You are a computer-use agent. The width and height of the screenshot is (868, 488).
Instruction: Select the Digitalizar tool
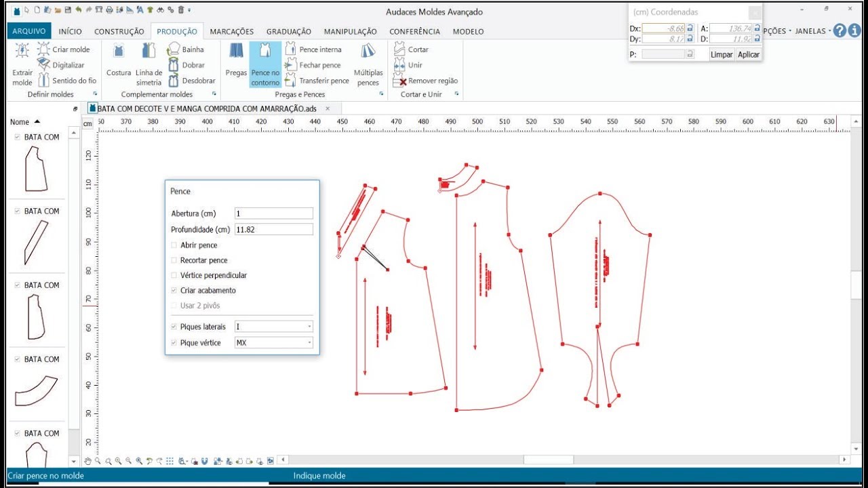(61, 65)
